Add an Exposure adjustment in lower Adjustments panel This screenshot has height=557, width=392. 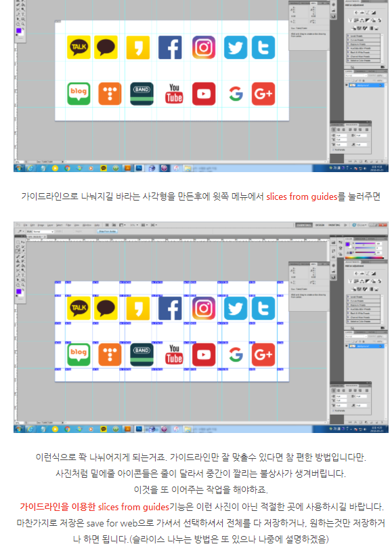(374, 274)
